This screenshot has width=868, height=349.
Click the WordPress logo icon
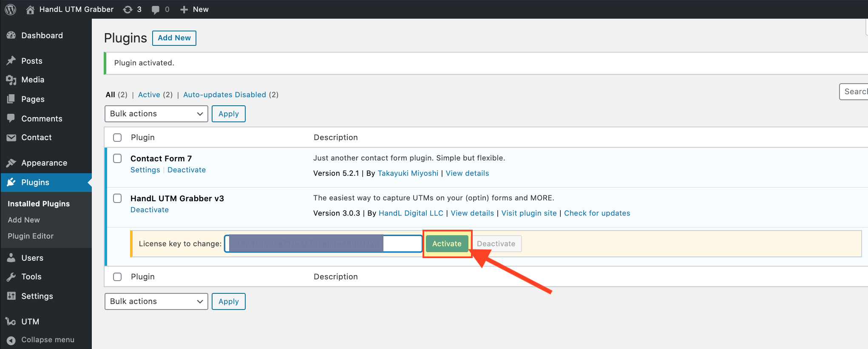pos(11,9)
